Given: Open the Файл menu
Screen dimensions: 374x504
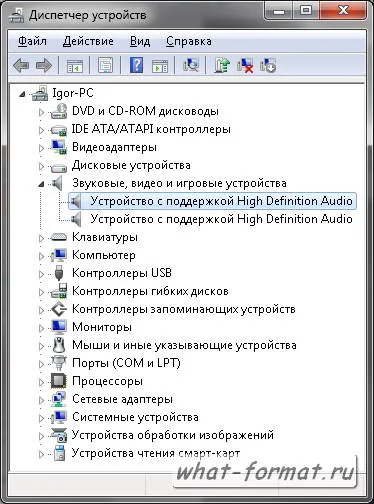Looking at the screenshot, I should [32, 41].
